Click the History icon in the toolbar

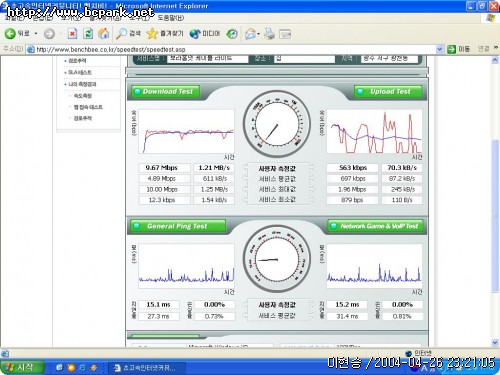[x=232, y=34]
